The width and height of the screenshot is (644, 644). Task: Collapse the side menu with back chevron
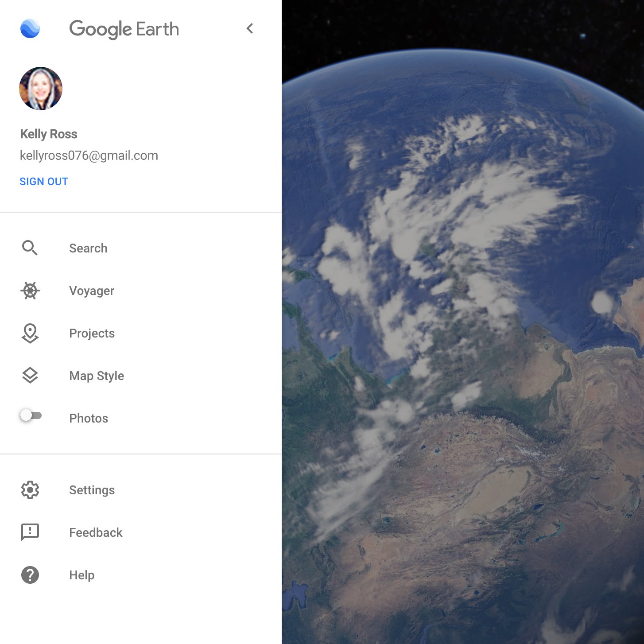250,29
